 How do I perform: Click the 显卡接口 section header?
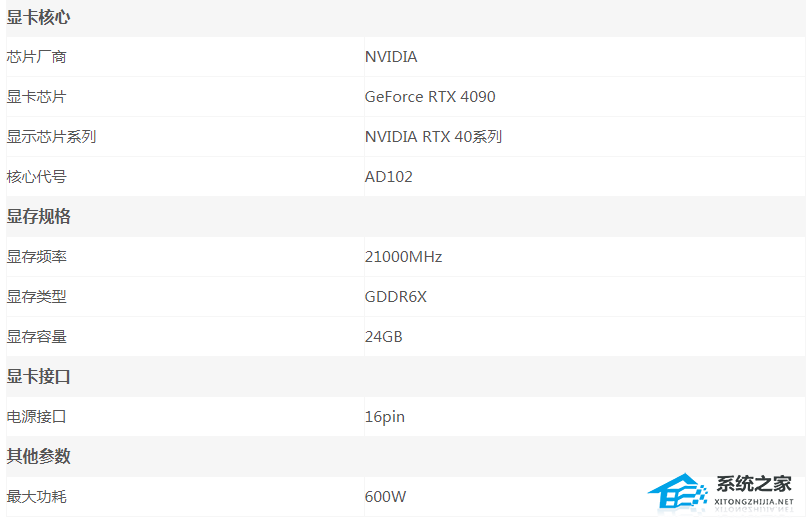(x=38, y=377)
